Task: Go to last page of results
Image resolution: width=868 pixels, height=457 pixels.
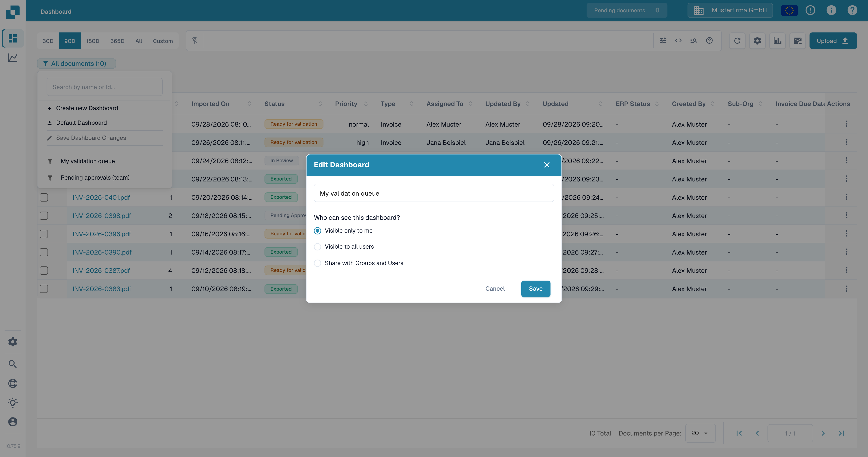Action: (841, 433)
